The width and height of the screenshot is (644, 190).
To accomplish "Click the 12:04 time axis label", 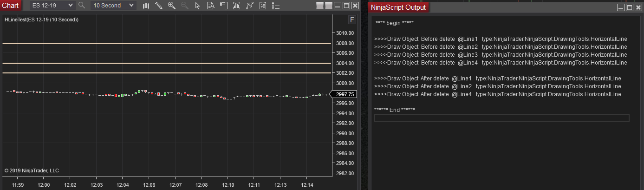I will 122,185.
